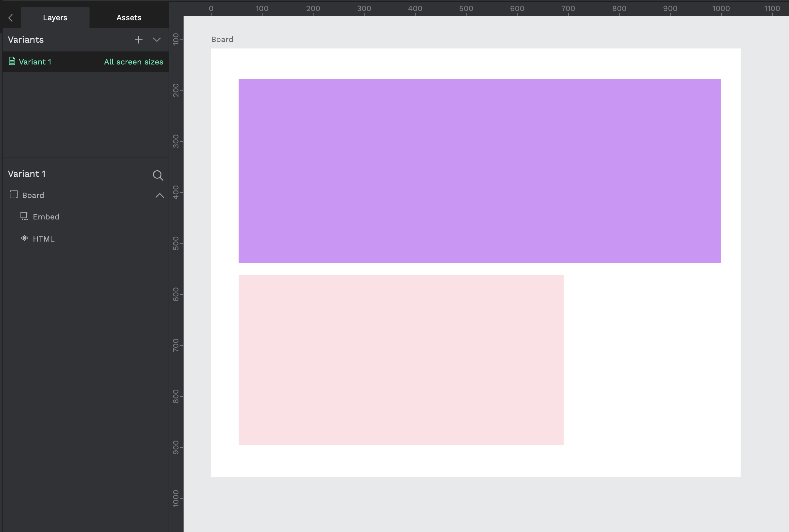Click the All screen sizes label
The height and width of the screenshot is (532, 789).
point(133,62)
